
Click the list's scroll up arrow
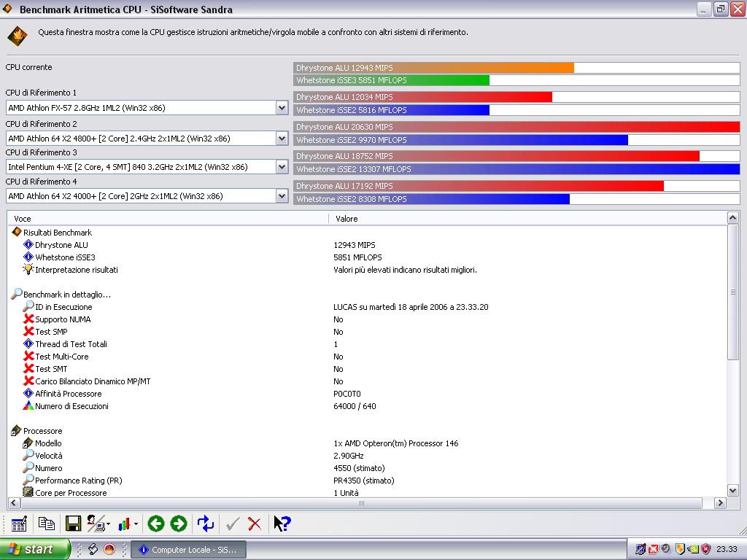point(732,218)
